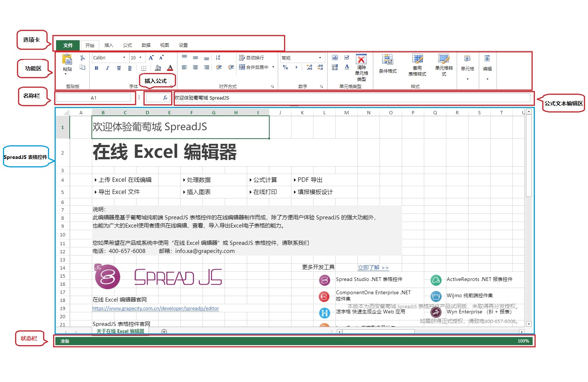The image size is (588, 382).
Task: Open 对齐方式 alignment dialog launcher
Action: coord(272,87)
